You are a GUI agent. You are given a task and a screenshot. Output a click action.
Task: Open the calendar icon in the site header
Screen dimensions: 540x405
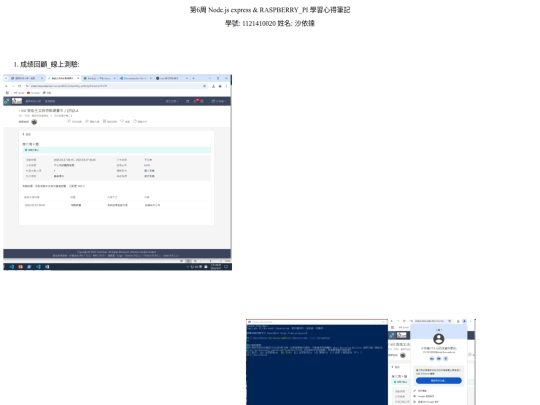tap(188, 101)
